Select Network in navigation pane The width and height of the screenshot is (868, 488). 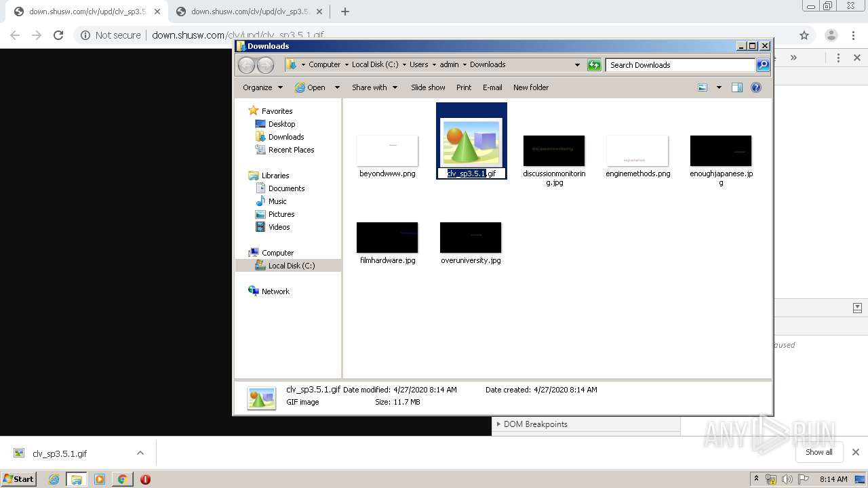point(275,291)
